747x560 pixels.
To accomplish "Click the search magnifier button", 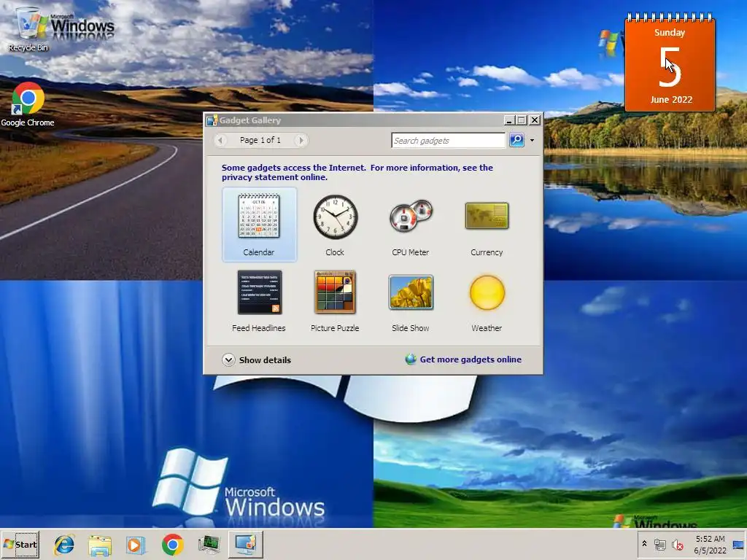I will tap(516, 140).
